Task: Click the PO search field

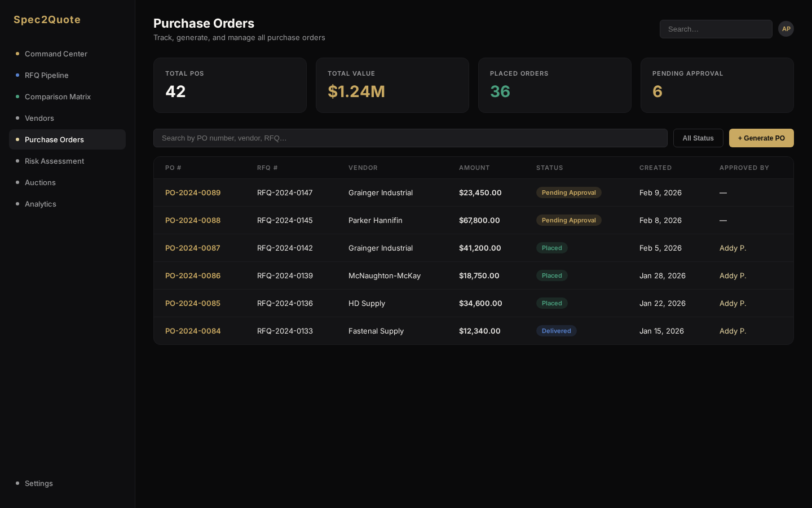Action: 411,138
